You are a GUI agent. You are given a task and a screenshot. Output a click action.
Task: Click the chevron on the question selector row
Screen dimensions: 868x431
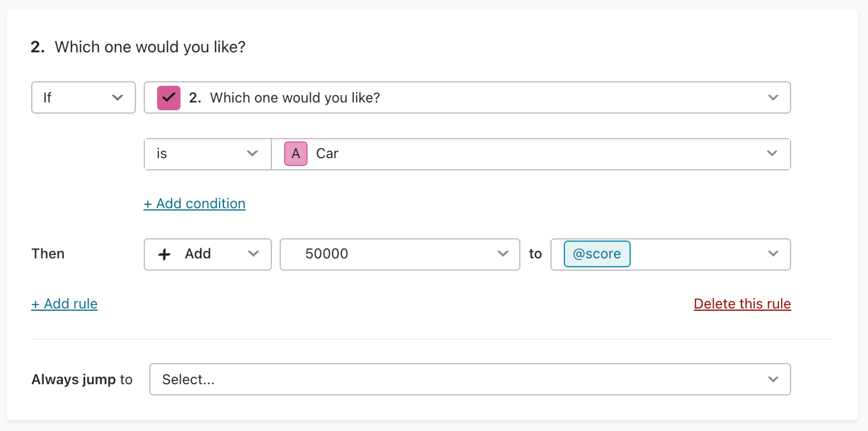coord(773,98)
